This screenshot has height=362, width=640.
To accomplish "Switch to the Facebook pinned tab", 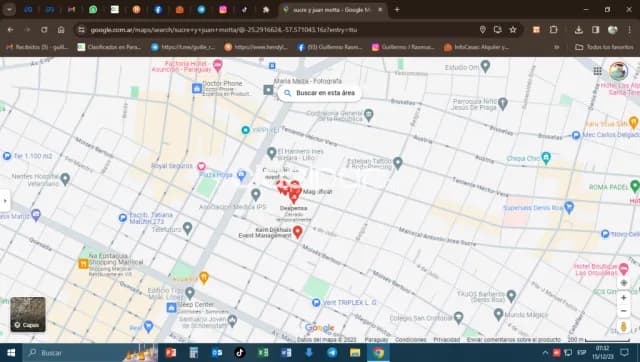I will 158,10.
